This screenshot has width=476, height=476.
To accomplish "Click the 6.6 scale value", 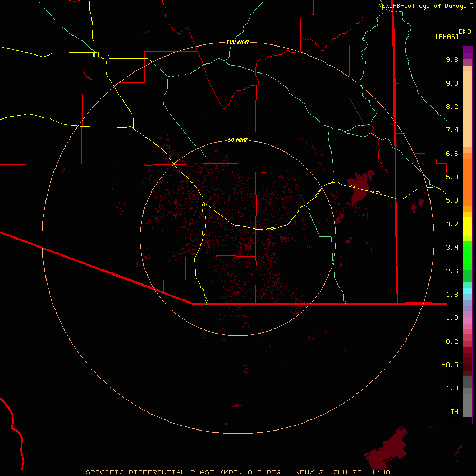I will [x=452, y=153].
